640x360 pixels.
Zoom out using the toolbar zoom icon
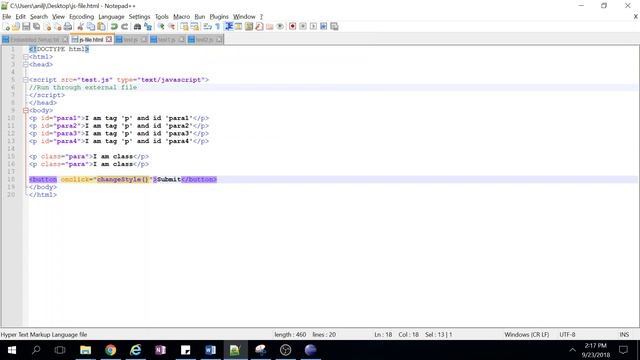coord(171,27)
